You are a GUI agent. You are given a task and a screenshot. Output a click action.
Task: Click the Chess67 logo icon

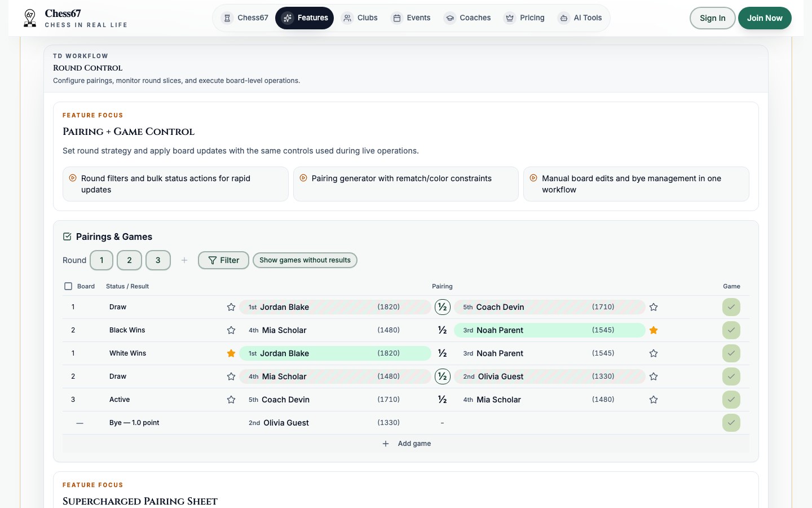pos(30,18)
